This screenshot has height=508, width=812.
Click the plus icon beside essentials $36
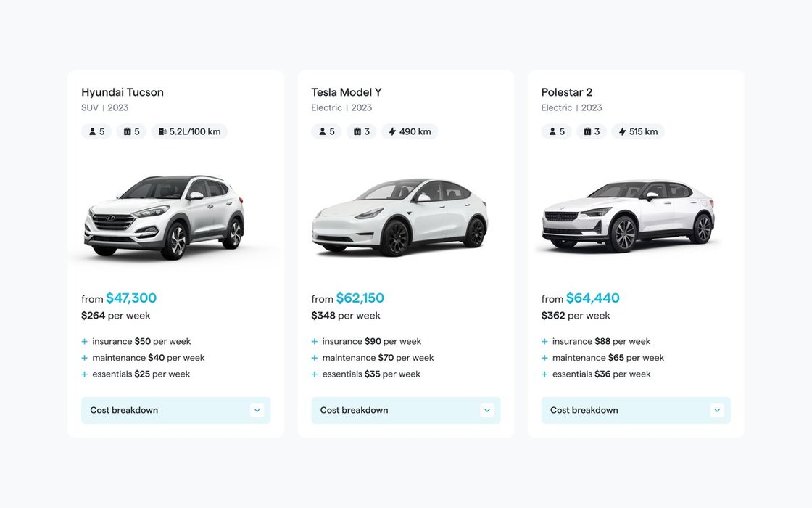tap(544, 374)
